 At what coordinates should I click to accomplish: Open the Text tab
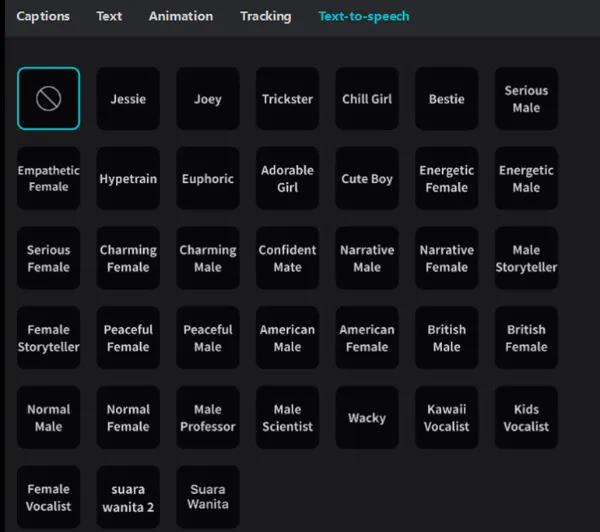pyautogui.click(x=109, y=16)
